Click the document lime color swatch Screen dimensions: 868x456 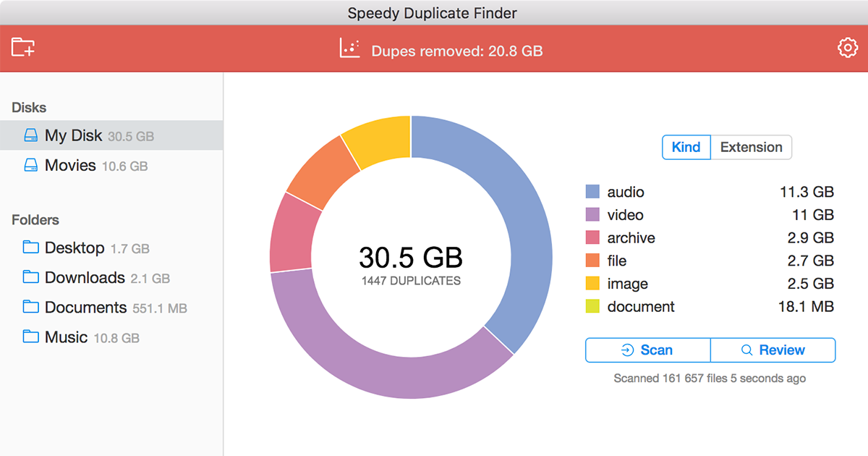click(592, 307)
